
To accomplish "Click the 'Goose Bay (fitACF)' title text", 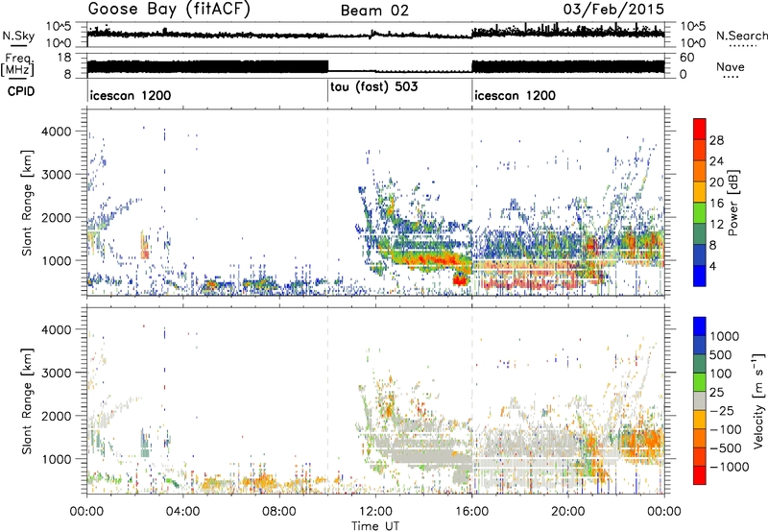I will tap(169, 10).
